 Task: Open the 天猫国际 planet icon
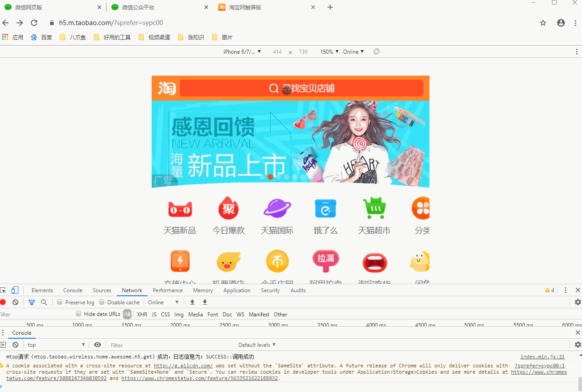coord(277,208)
